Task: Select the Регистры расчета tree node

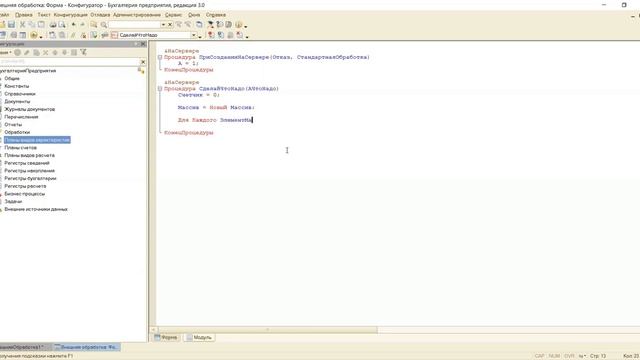Action: [x=25, y=186]
